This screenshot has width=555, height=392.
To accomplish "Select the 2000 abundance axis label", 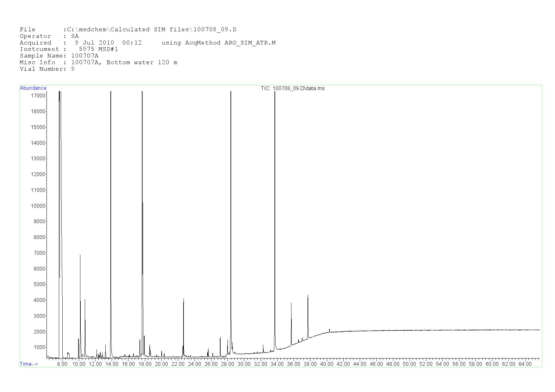I will click(39, 332).
